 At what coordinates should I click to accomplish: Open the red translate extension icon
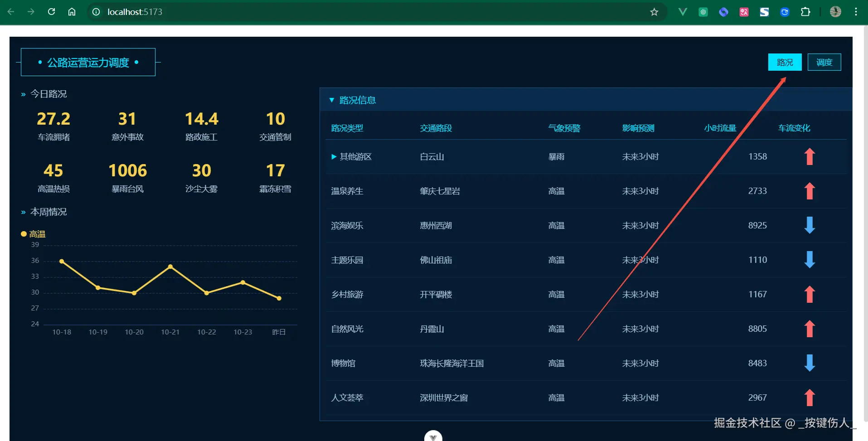pos(744,12)
